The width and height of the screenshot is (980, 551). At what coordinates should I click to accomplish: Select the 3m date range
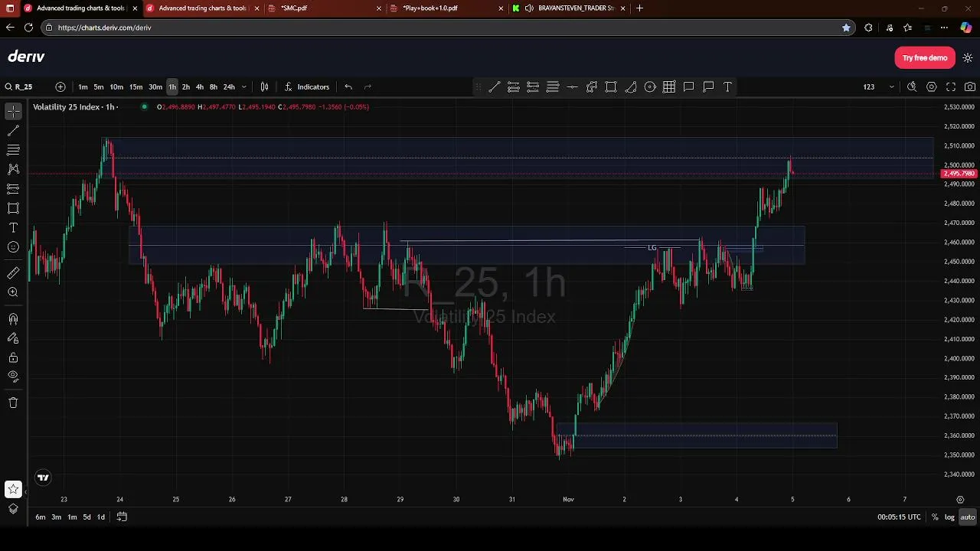[57, 517]
